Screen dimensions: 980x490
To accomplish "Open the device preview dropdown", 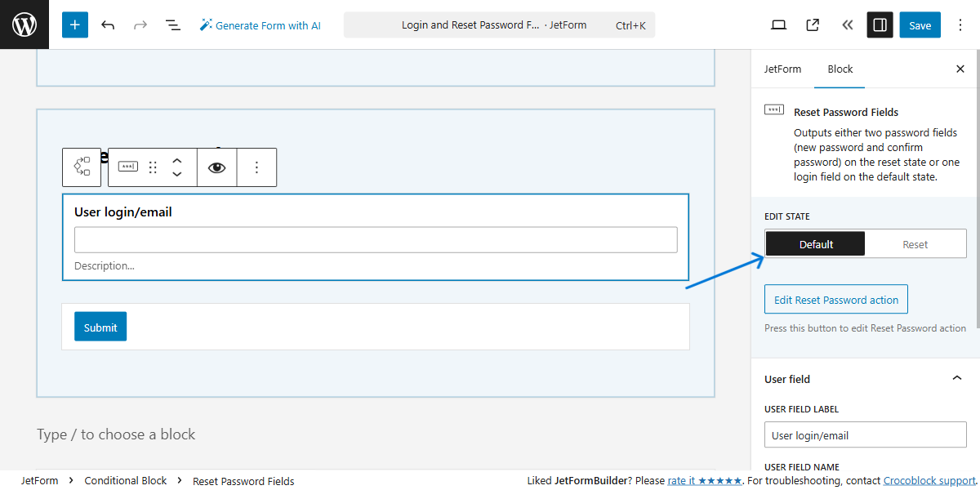I will pos(778,24).
